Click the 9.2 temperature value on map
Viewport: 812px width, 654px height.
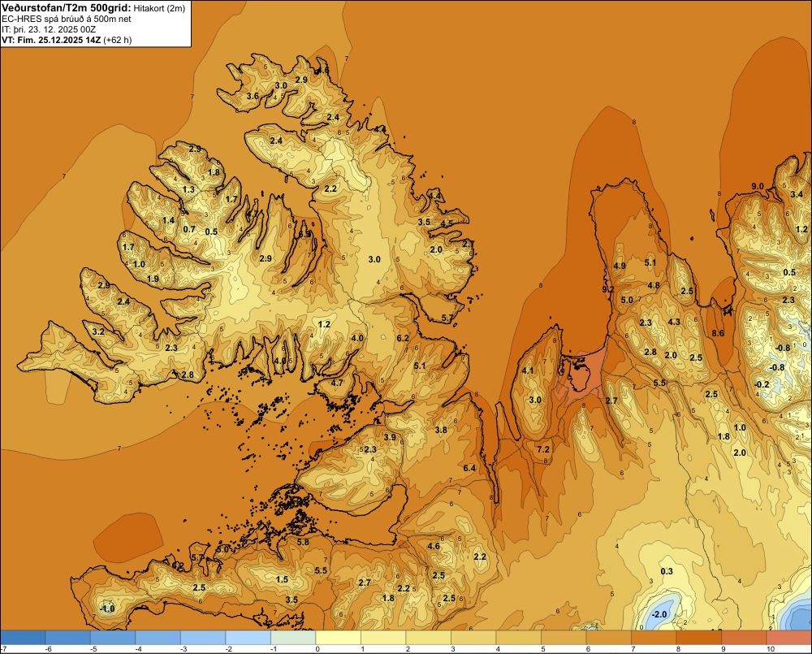point(608,289)
